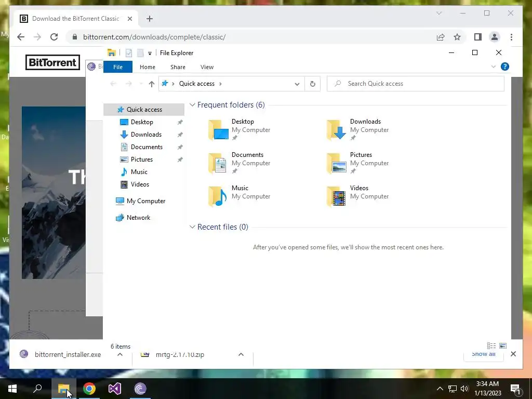
Task: Open a new Chrome tab
Action: pyautogui.click(x=150, y=19)
